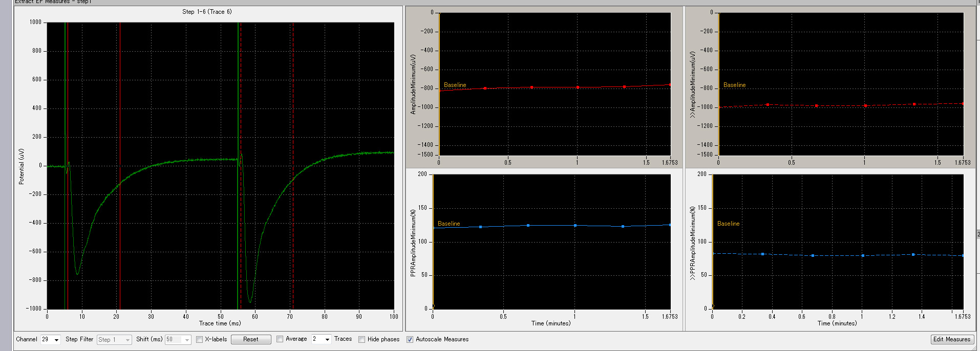The height and width of the screenshot is (351, 980).
Task: Click the Reset button
Action: point(250,339)
